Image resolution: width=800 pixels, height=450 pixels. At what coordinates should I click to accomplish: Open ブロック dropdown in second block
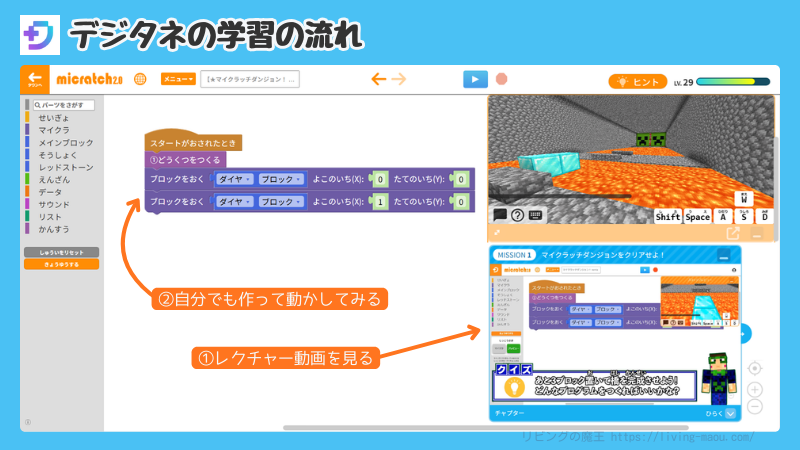281,201
